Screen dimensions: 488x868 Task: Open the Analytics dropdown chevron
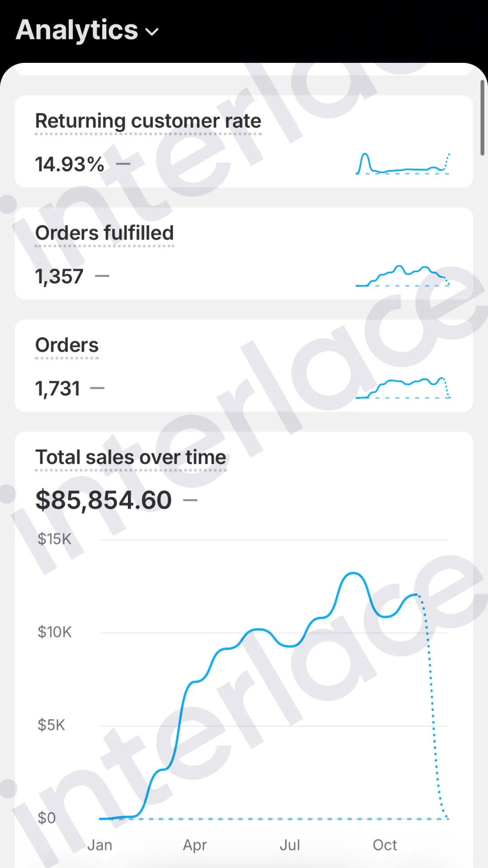pos(152,32)
